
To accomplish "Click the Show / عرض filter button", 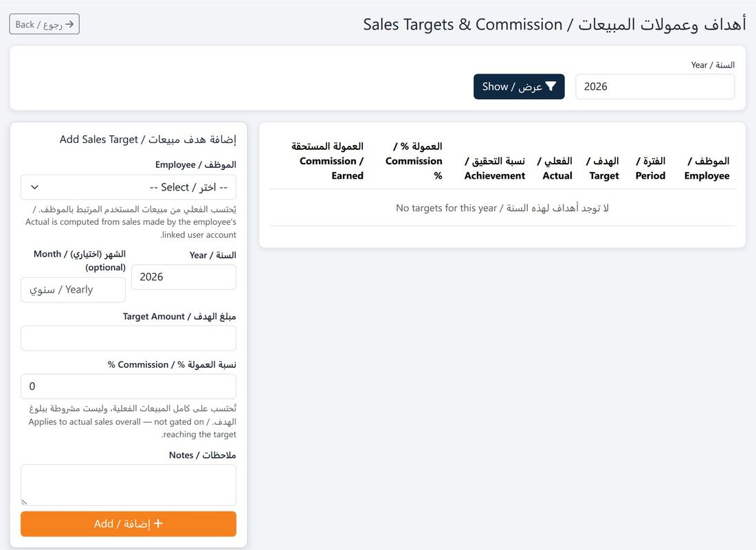I will [519, 87].
